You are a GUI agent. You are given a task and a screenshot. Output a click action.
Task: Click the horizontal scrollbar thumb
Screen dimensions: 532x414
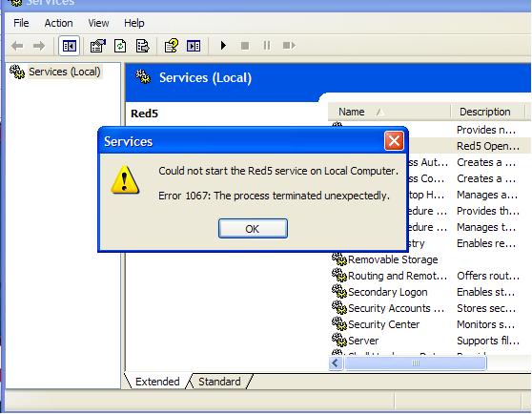point(416,363)
